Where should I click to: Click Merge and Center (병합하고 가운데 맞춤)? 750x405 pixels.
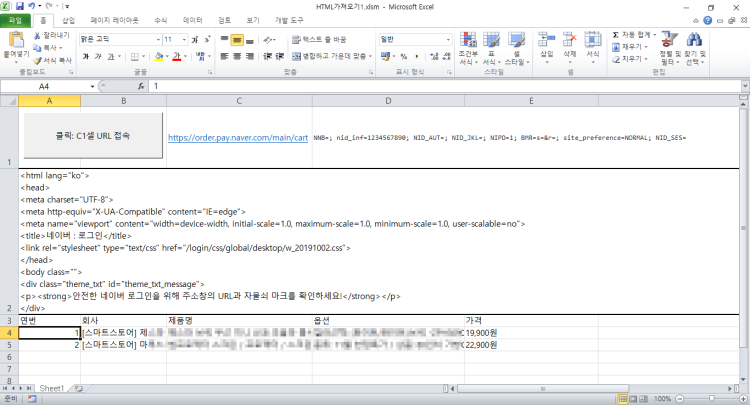[x=332, y=56]
